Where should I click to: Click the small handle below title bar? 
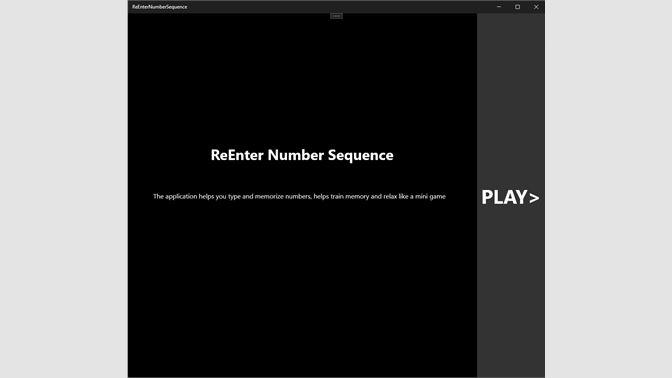point(336,16)
